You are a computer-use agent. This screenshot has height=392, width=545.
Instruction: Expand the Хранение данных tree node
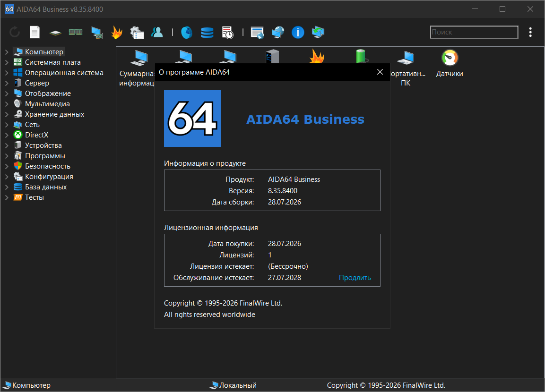pos(7,114)
